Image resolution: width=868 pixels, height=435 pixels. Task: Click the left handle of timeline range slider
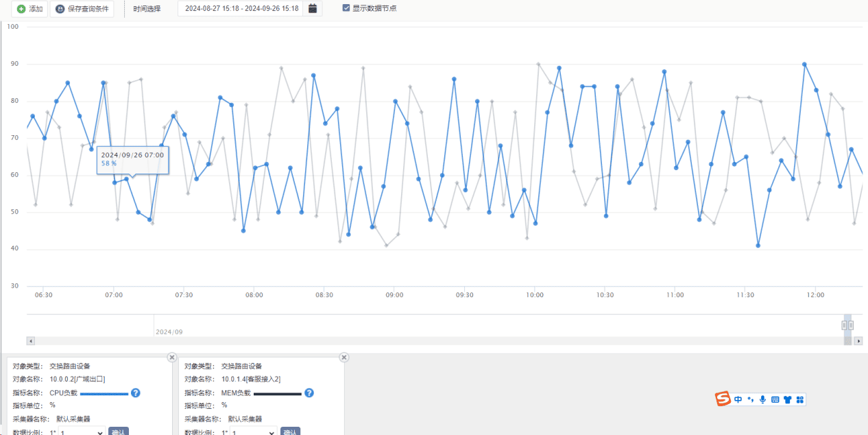845,325
